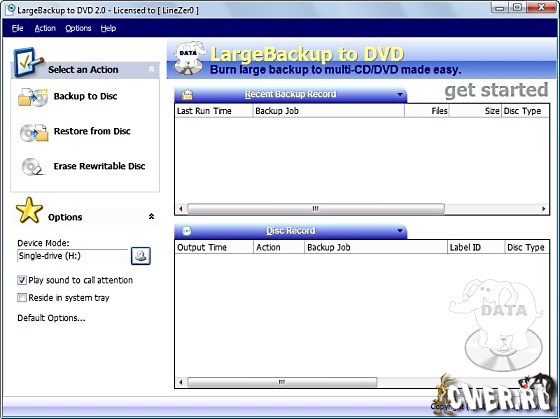This screenshot has width=560, height=419.
Task: Click Disc Record horizontal scrollbar thumb
Action: [282, 382]
